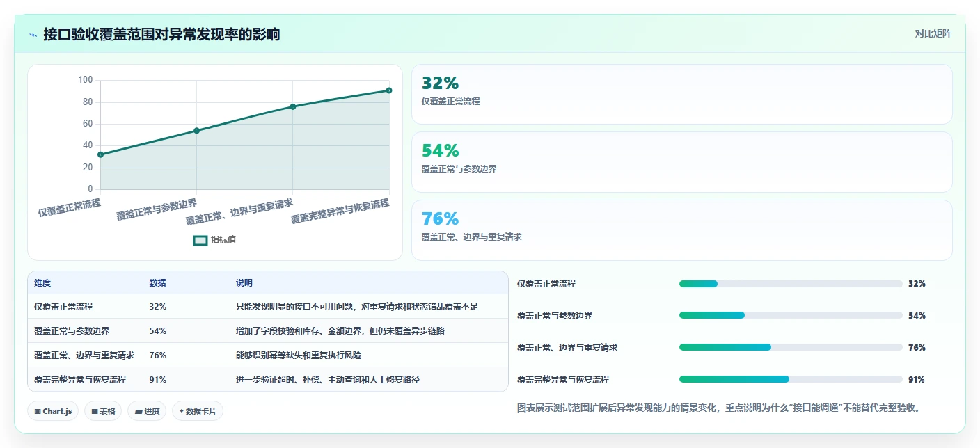Click 覆盖正常与参数边界 caption in data card
The width and height of the screenshot is (980, 448).
pyautogui.click(x=459, y=168)
